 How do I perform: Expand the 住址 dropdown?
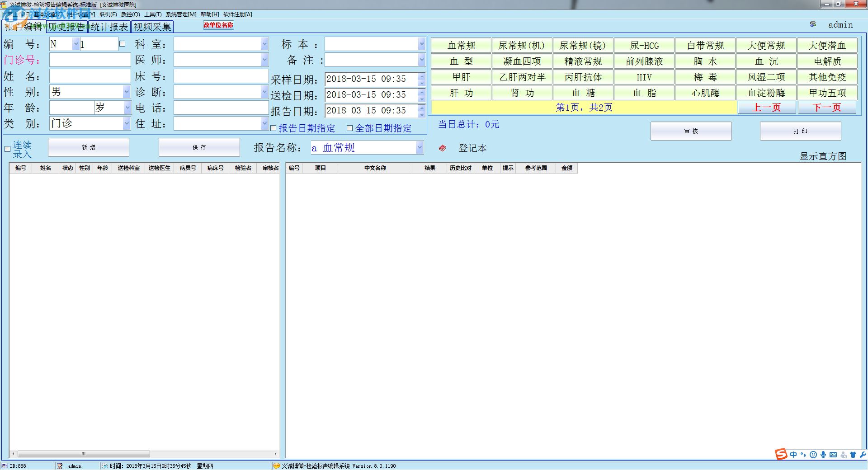coord(264,123)
